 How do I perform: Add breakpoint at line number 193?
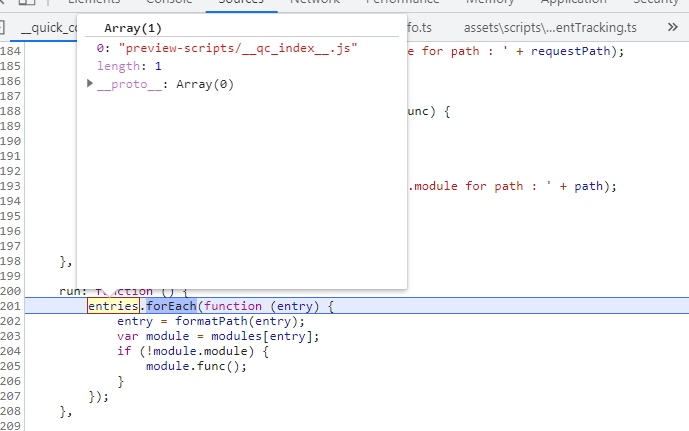[x=11, y=186]
